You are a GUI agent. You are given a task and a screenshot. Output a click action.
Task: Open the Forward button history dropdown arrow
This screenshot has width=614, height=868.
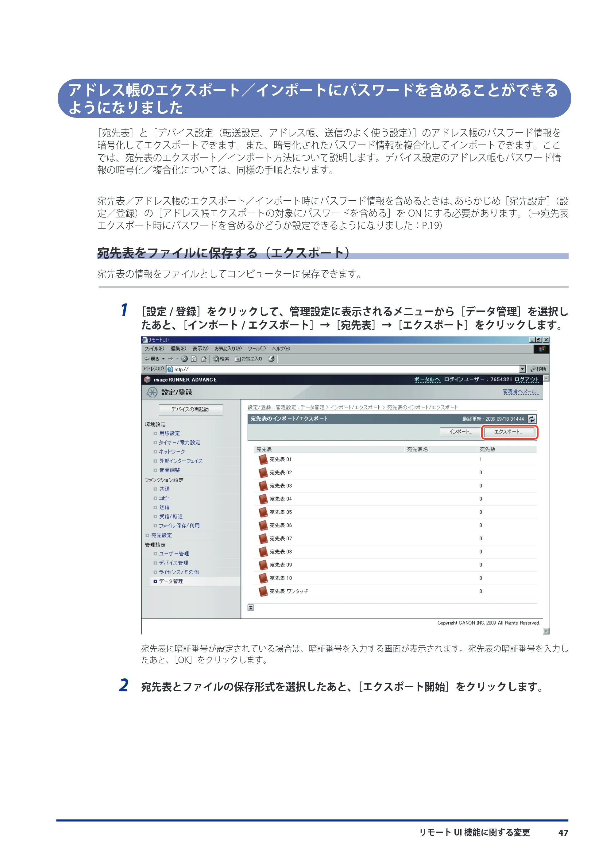click(177, 359)
